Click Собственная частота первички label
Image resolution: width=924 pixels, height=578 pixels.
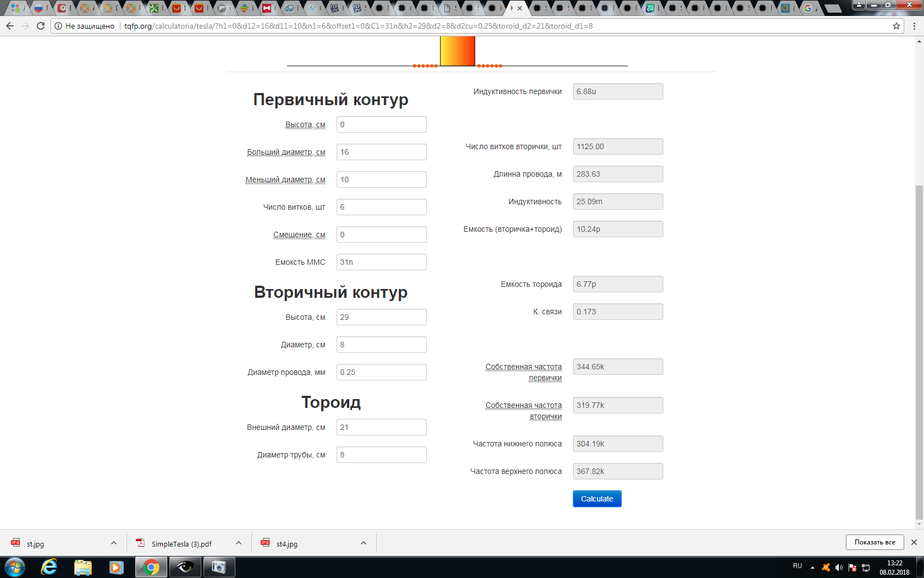523,372
